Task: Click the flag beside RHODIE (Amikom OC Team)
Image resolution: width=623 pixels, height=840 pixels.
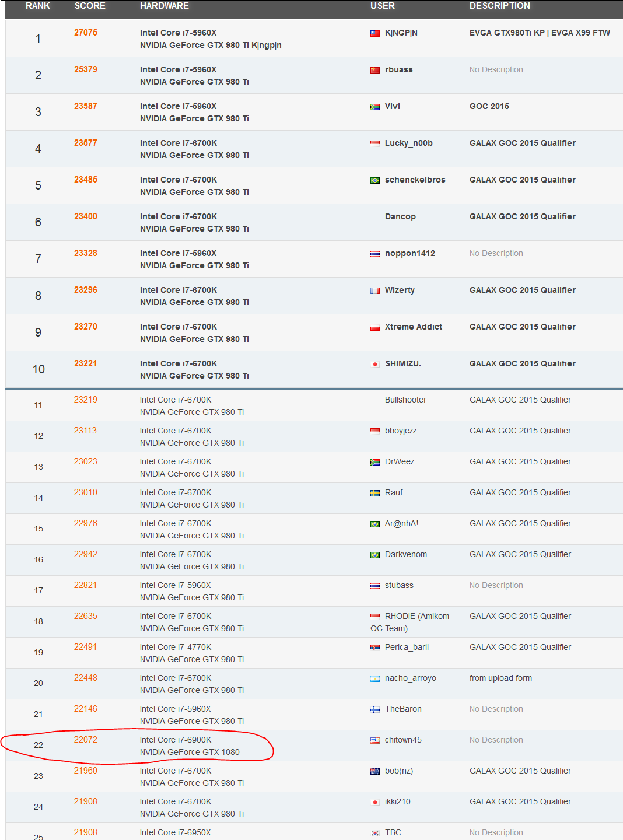Action: pyautogui.click(x=375, y=617)
